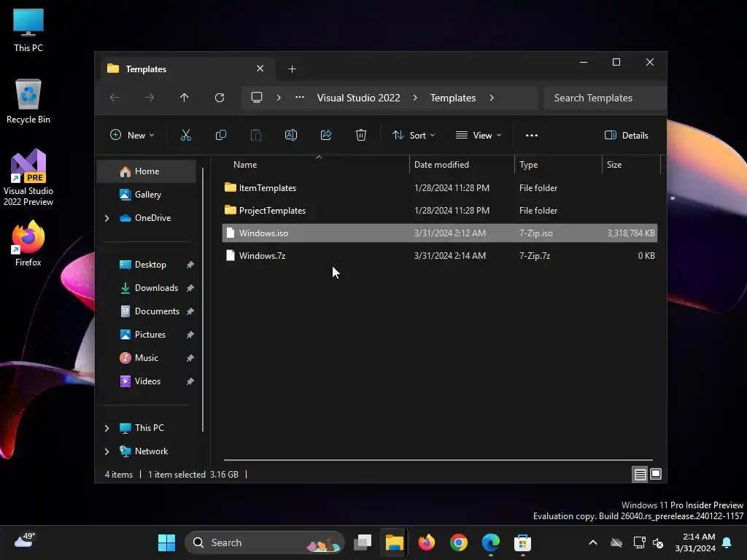Select the ProjectTemplates folder

click(x=440, y=211)
